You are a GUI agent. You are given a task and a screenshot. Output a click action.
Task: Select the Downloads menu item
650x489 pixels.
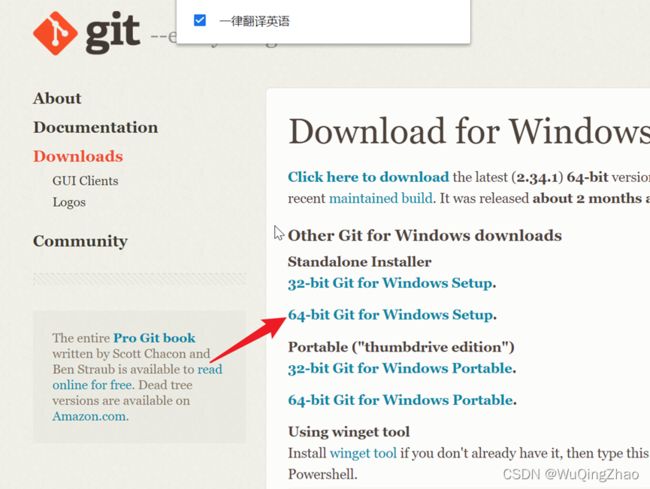coord(78,156)
